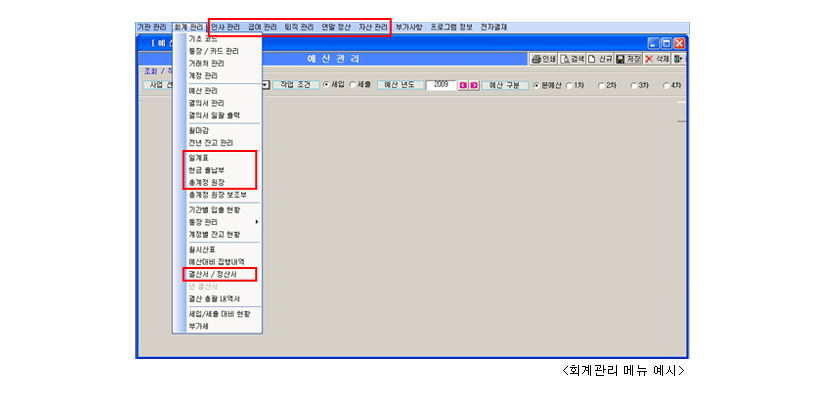The width and height of the screenshot is (825, 393).
Task: Select the 본예산 radio button
Action: click(x=537, y=85)
